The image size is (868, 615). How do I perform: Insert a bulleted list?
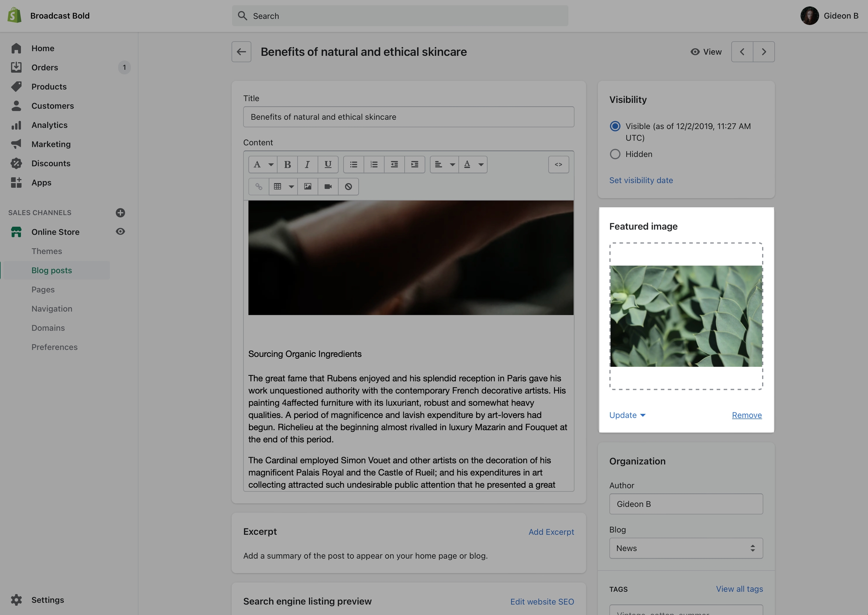353,164
